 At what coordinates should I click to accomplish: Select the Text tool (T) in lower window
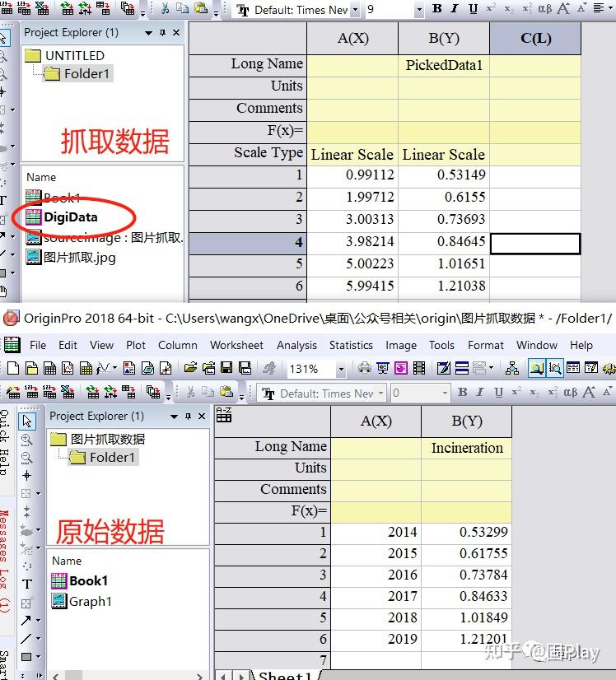click(x=27, y=585)
